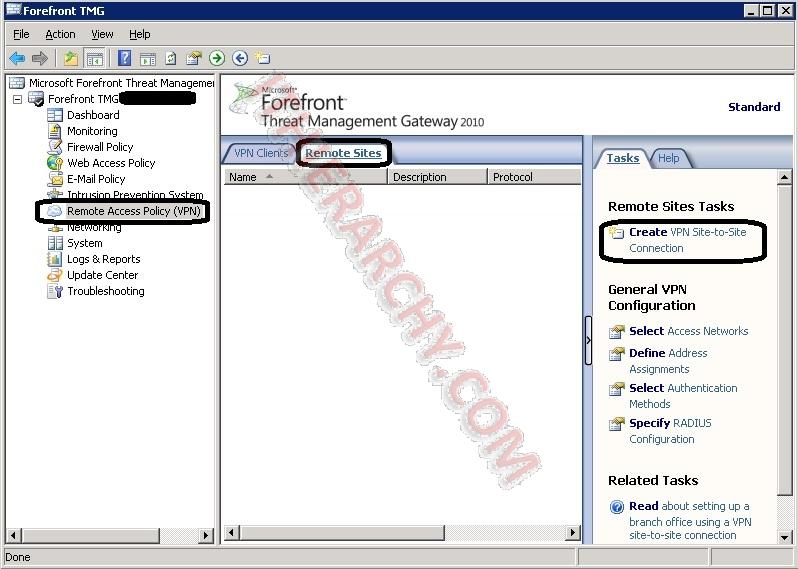This screenshot has height=569, width=798.
Task: Open Help with the question mark icon
Action: click(124, 58)
